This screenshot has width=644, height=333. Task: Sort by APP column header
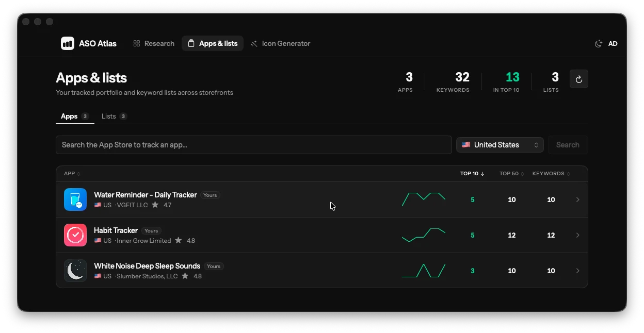tap(72, 174)
